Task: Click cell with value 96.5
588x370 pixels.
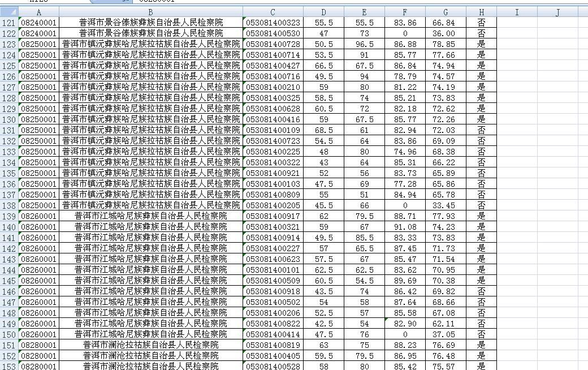Action: pyautogui.click(x=364, y=44)
